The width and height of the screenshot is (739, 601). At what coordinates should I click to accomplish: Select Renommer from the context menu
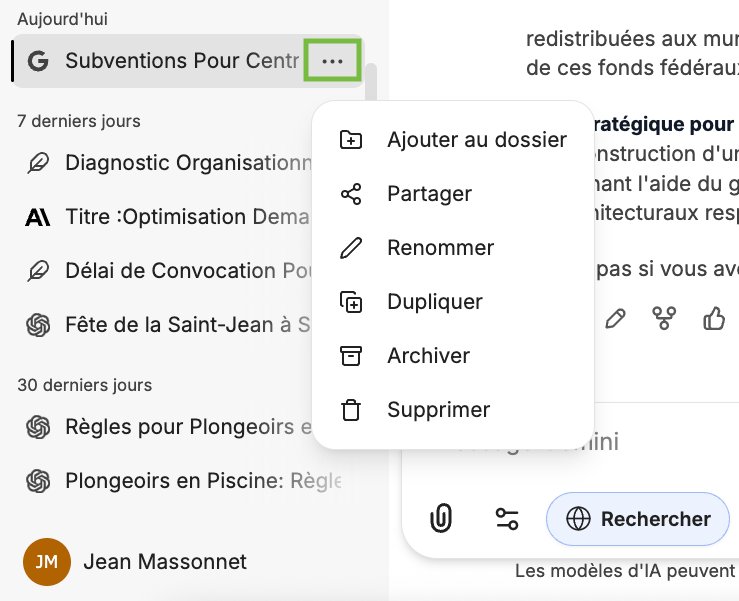pos(440,248)
